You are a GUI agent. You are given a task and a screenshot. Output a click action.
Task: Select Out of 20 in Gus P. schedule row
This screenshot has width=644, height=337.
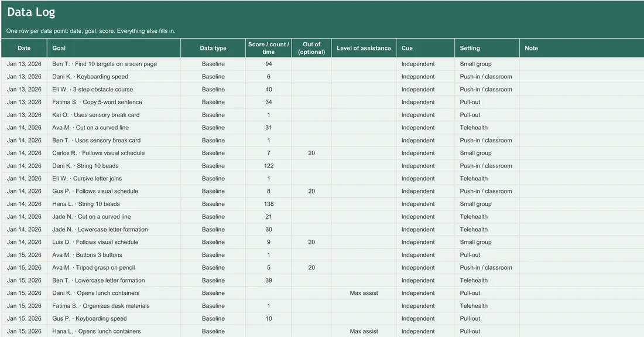tap(311, 191)
